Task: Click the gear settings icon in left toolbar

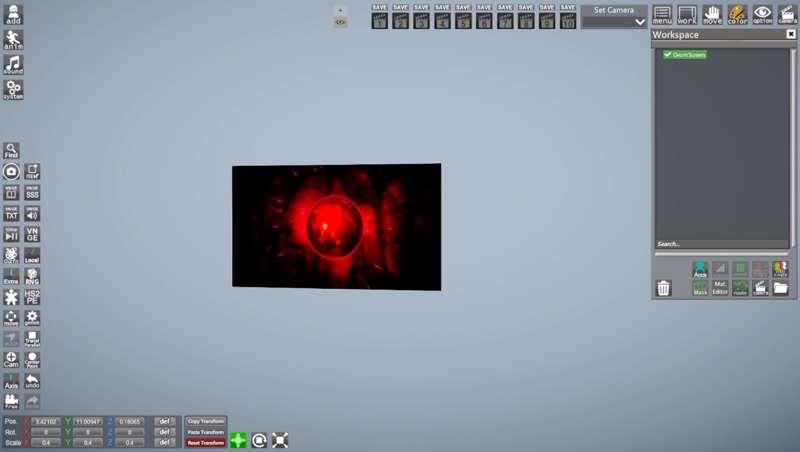Action: click(32, 318)
